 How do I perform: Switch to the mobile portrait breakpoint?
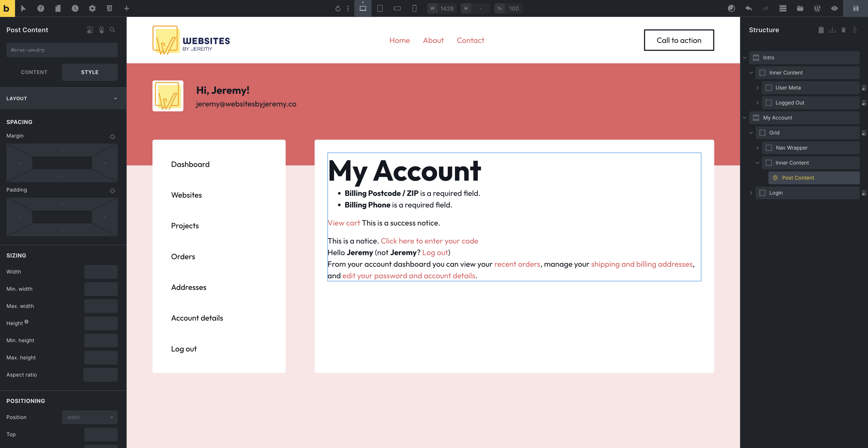pos(414,8)
